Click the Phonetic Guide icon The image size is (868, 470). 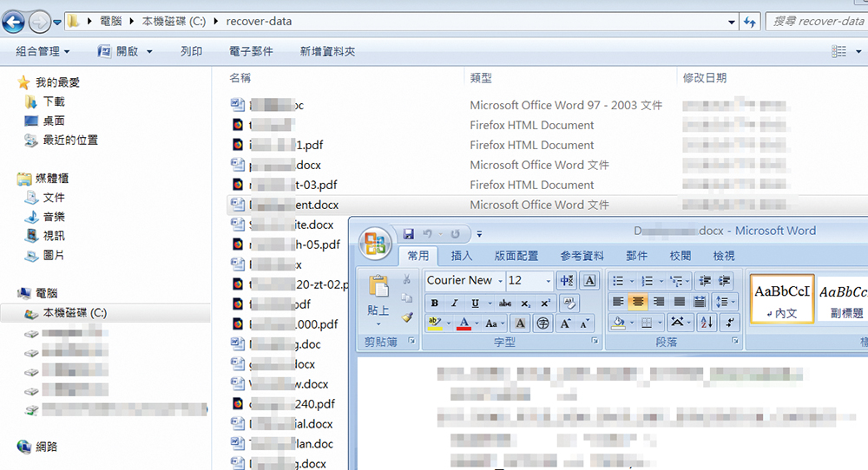pyautogui.click(x=566, y=281)
